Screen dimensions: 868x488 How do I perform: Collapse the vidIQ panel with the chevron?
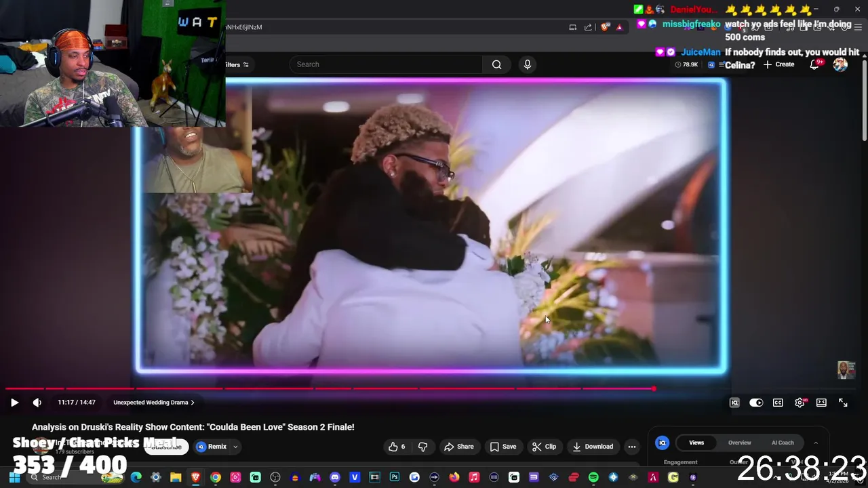coord(816,443)
